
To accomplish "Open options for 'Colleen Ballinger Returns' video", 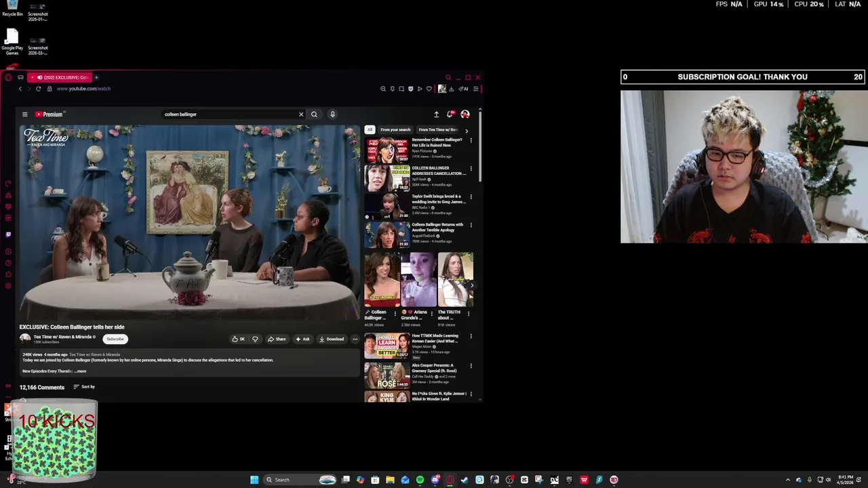I will pyautogui.click(x=471, y=226).
